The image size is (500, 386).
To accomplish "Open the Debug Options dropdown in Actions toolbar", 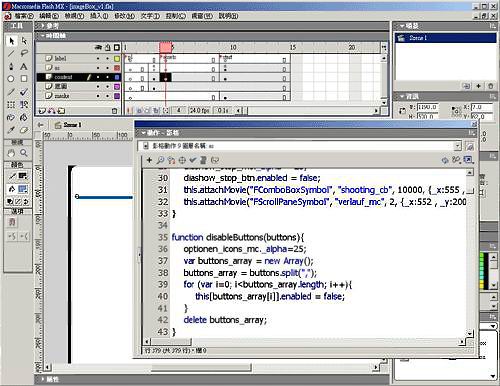I will point(456,160).
